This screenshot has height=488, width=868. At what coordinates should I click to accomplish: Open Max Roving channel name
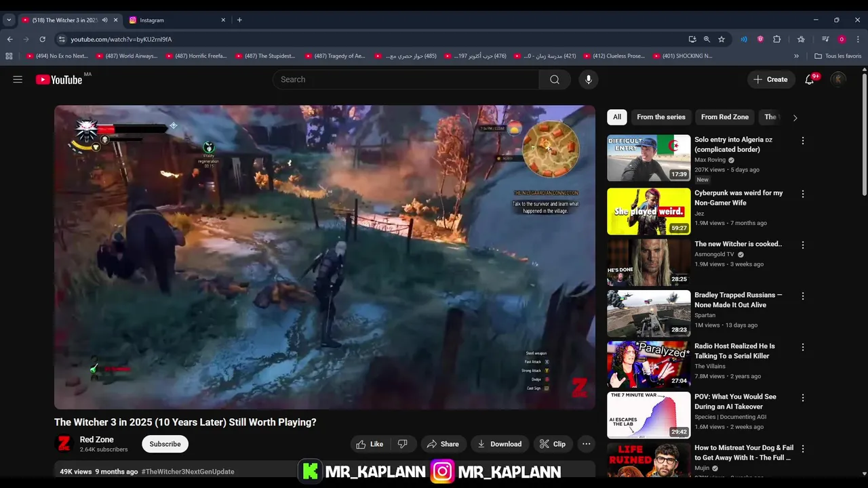tap(710, 160)
